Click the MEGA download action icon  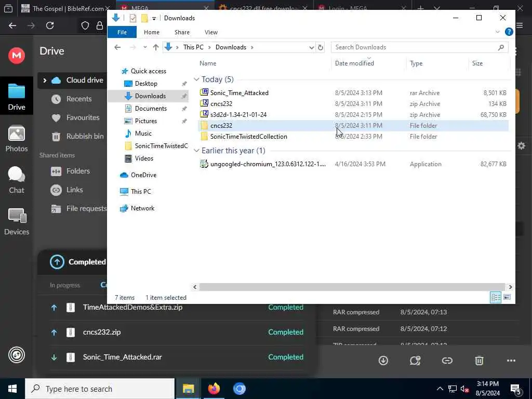point(383,361)
